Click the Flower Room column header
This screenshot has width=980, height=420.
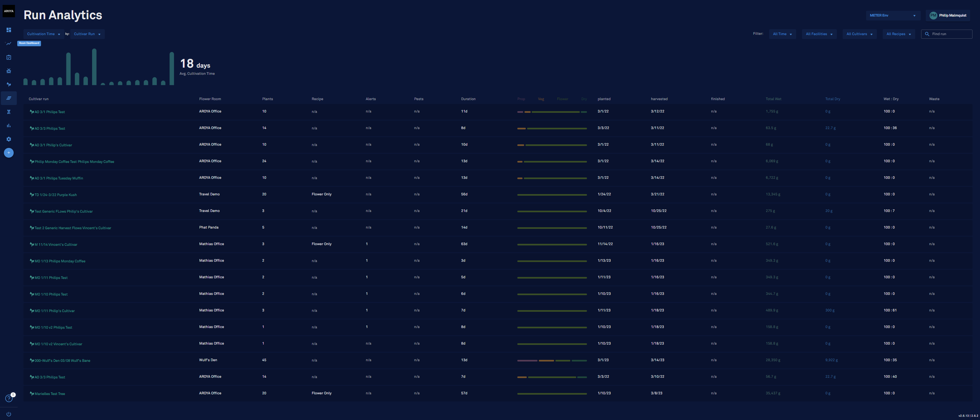click(210, 99)
